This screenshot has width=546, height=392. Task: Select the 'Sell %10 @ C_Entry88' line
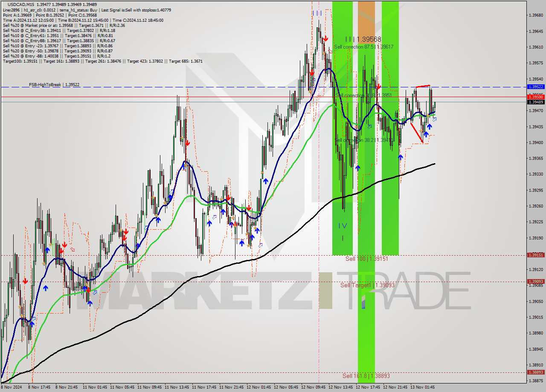(x=59, y=40)
